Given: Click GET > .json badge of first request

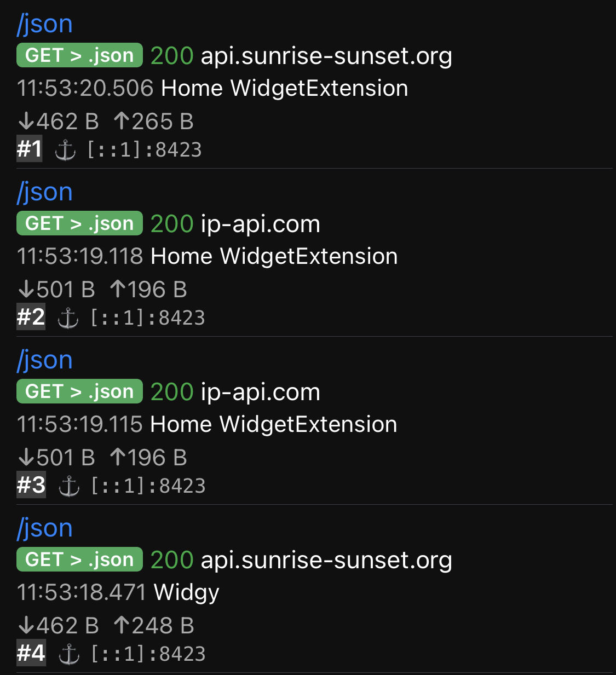Looking at the screenshot, I should coord(79,55).
